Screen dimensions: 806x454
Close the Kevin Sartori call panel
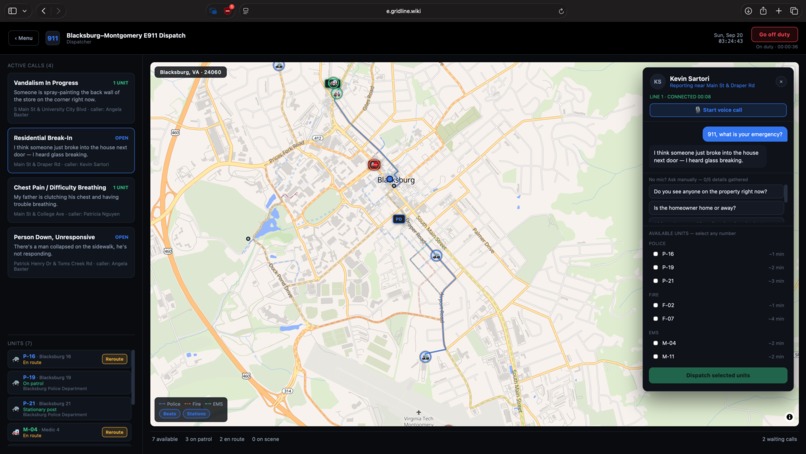781,82
